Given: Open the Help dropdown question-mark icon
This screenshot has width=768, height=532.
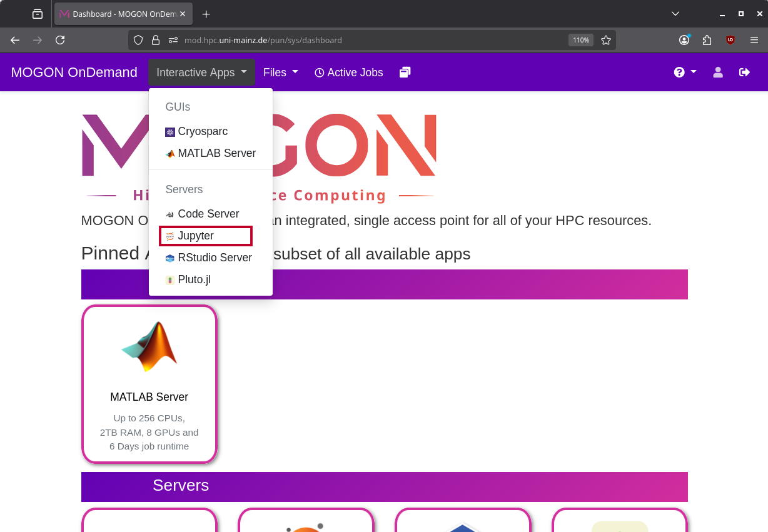Looking at the screenshot, I should 685,73.
